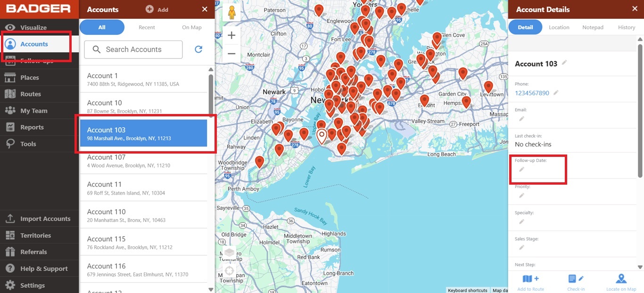Select the Detail tab
This screenshot has height=293, width=644.
point(525,27)
